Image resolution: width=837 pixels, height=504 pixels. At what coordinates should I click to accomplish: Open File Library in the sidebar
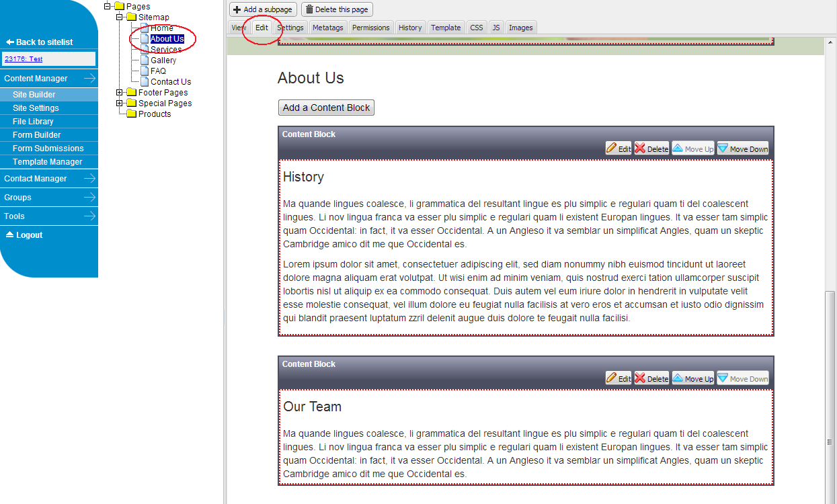coord(33,122)
